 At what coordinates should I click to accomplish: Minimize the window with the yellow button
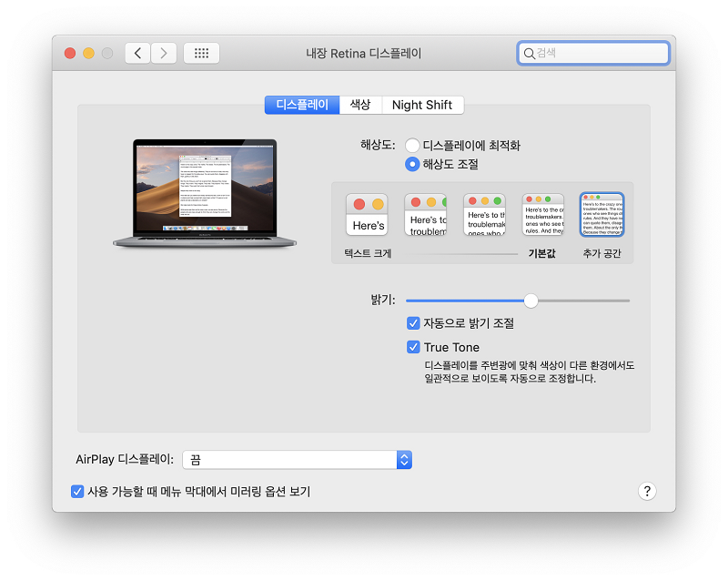88,53
